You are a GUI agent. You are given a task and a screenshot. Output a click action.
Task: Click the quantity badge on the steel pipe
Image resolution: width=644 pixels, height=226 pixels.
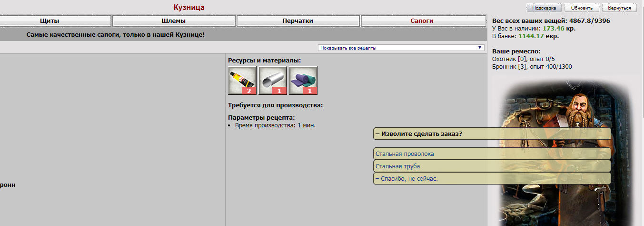(x=279, y=91)
